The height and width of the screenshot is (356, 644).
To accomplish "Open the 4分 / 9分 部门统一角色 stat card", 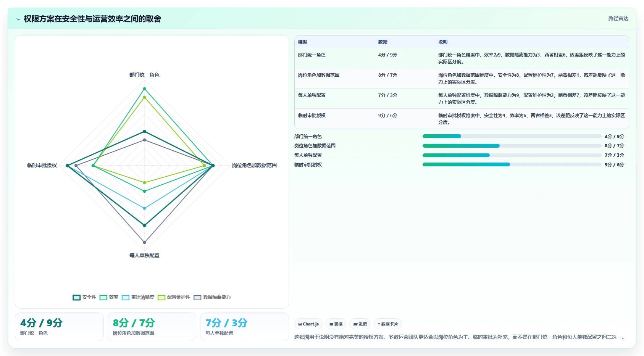I will coord(59,327).
